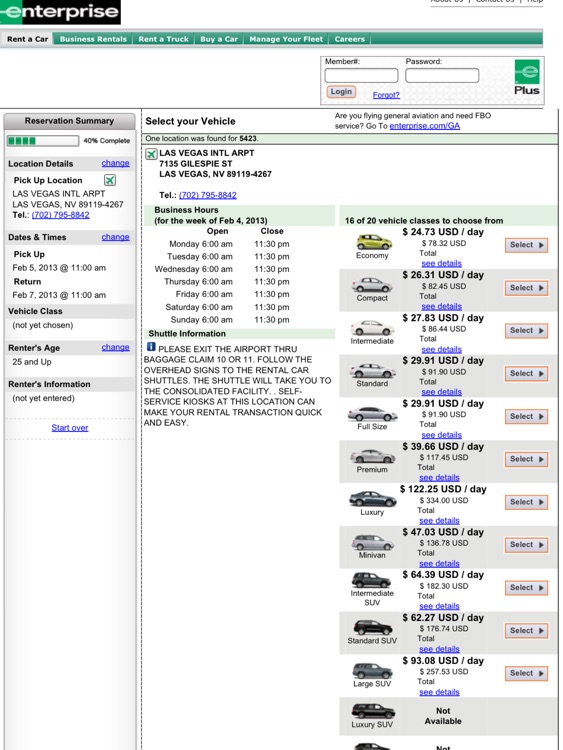
Task: Select the Standard vehicle
Action: (x=526, y=374)
